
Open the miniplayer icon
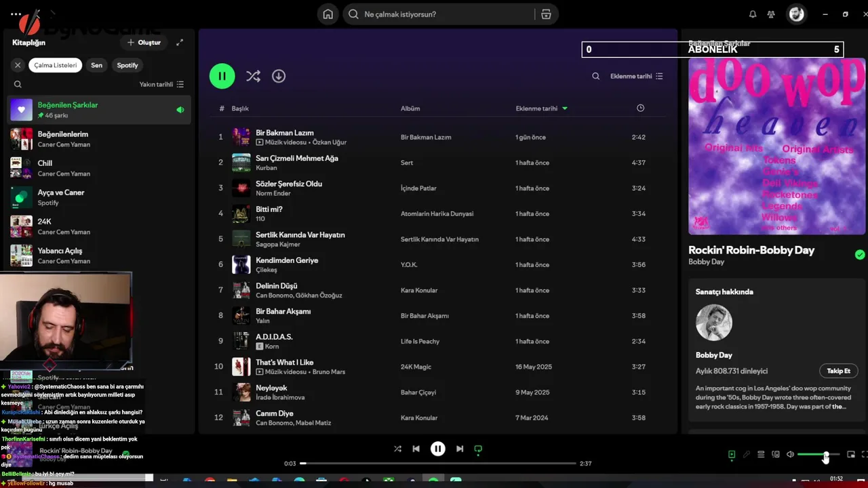[851, 455]
